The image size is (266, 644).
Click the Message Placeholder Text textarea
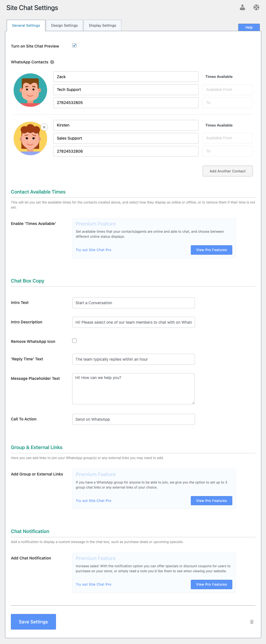pos(133,389)
